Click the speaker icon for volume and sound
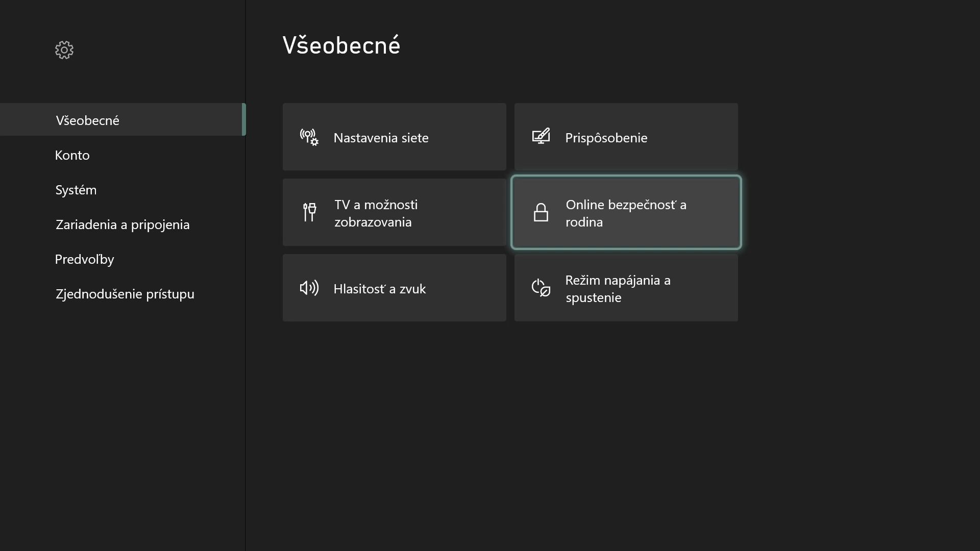980x551 pixels. pos(309,288)
